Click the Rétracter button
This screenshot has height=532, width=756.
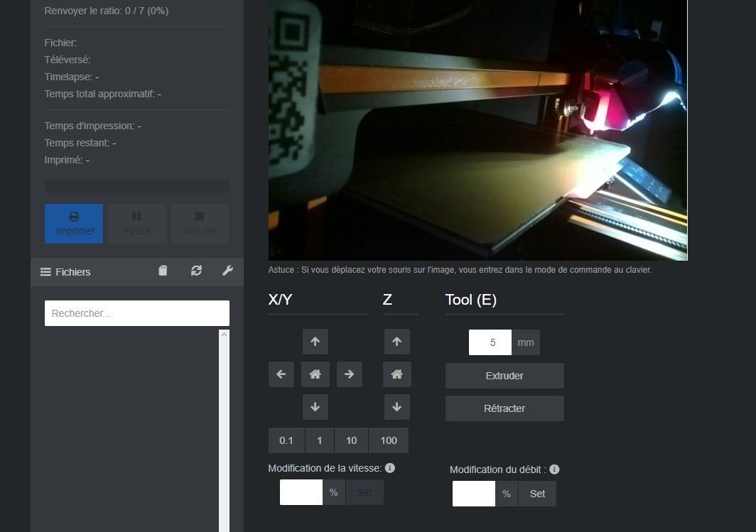(504, 408)
